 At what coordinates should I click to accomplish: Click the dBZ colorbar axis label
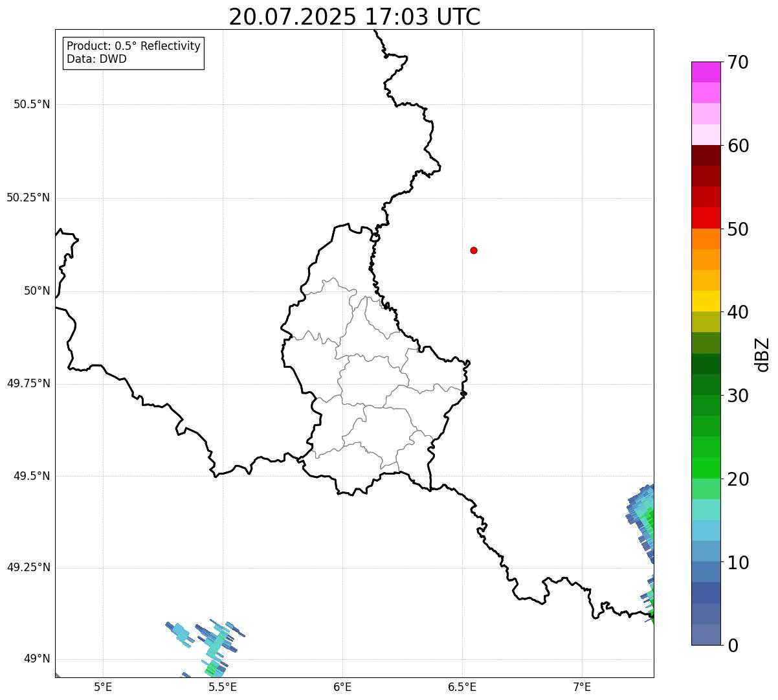pyautogui.click(x=762, y=354)
